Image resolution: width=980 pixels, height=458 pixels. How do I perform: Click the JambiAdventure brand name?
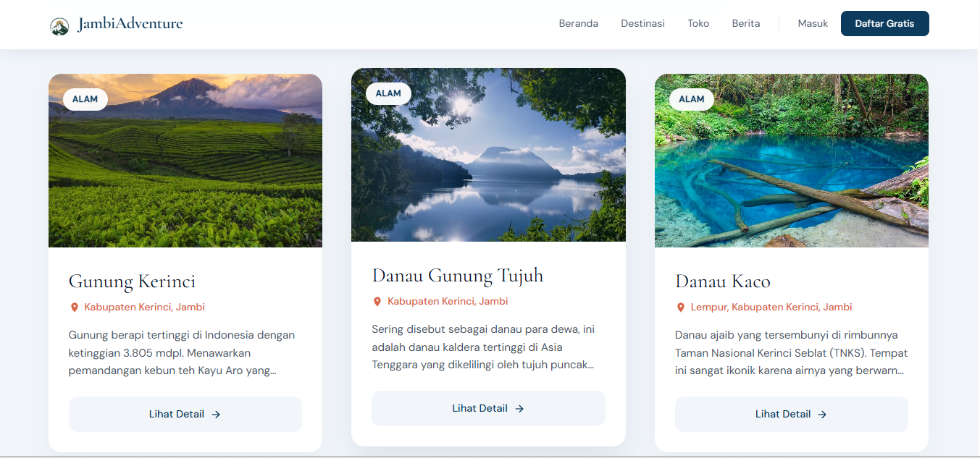[x=130, y=24]
